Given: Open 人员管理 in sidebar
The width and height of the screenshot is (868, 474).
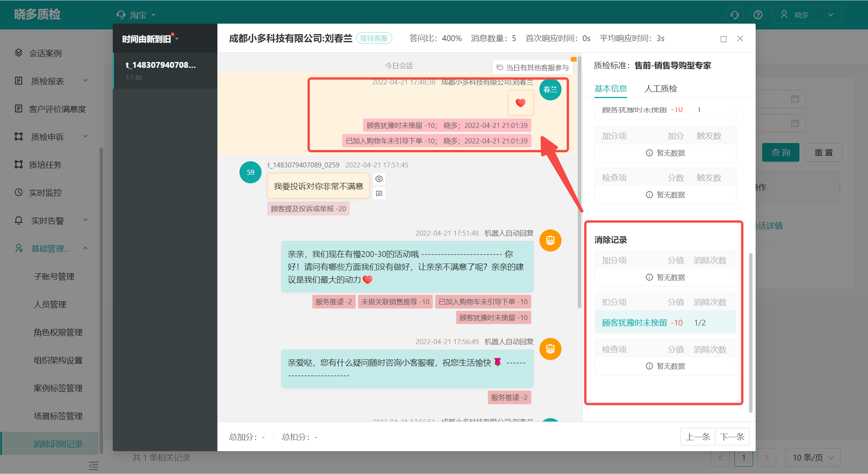Looking at the screenshot, I should (50, 304).
